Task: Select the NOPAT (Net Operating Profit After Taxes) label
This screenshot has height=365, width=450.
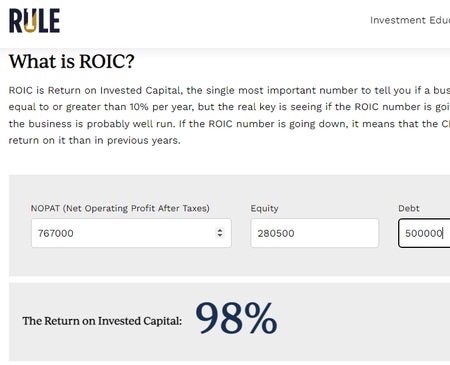Action: tap(120, 208)
